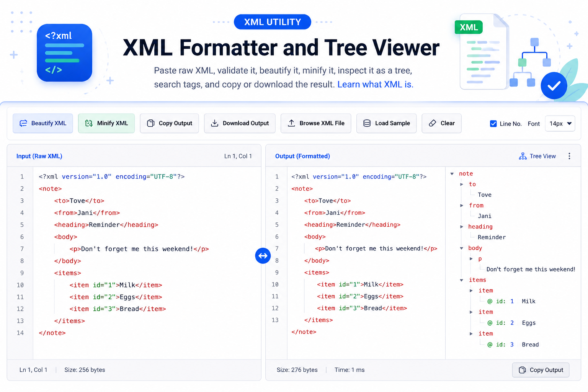The height and width of the screenshot is (392, 588).
Task: Select the Output (Formatted) panel header
Action: tap(302, 156)
